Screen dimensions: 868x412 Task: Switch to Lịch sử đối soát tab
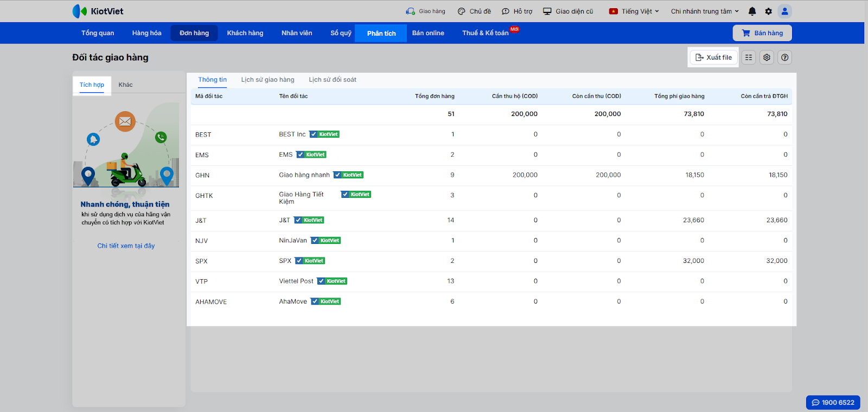pyautogui.click(x=333, y=80)
